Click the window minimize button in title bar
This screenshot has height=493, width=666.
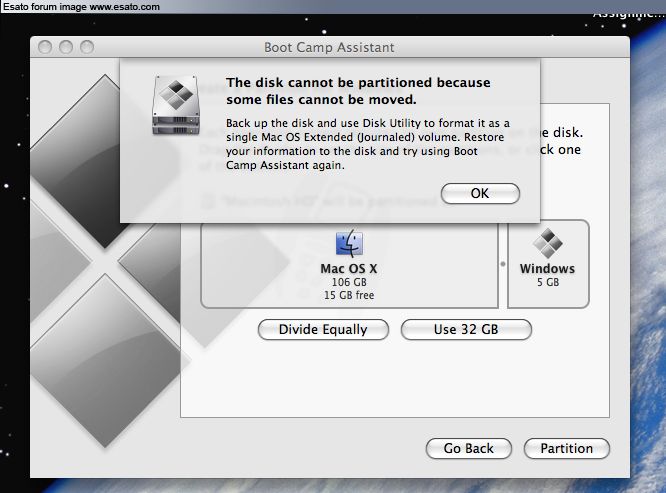point(66,47)
